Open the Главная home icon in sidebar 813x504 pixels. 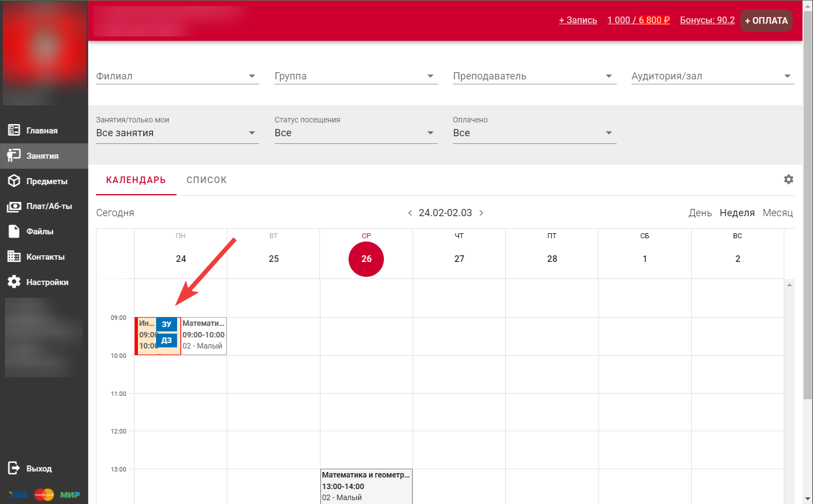pos(14,130)
